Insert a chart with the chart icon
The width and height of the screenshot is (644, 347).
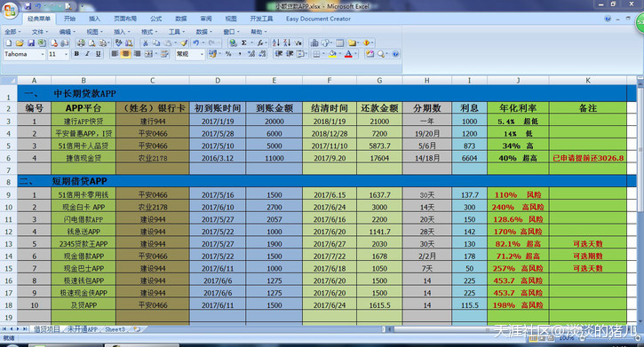[314, 43]
